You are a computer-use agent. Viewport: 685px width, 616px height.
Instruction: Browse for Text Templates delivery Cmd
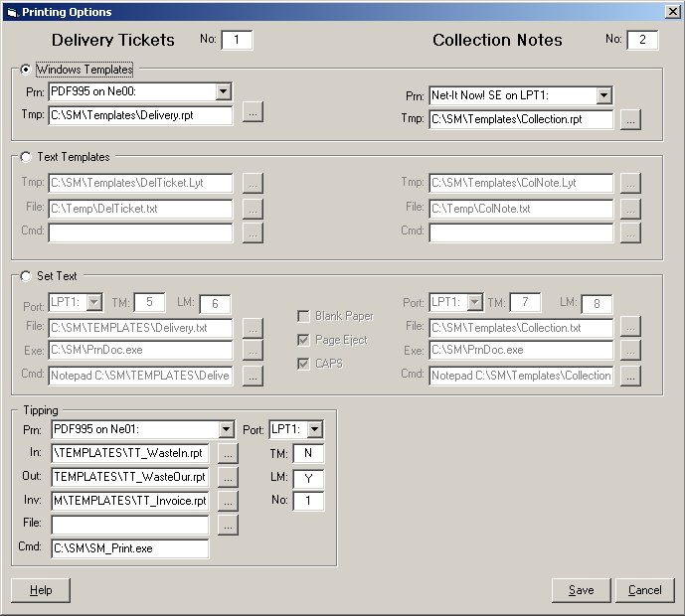pos(253,232)
